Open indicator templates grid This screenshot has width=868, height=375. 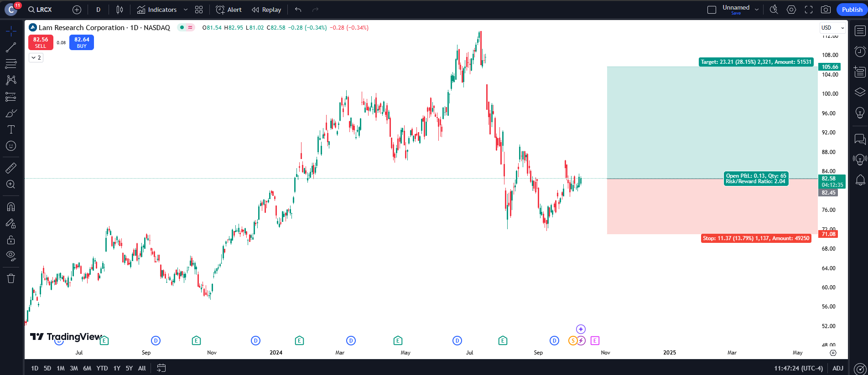tap(199, 10)
